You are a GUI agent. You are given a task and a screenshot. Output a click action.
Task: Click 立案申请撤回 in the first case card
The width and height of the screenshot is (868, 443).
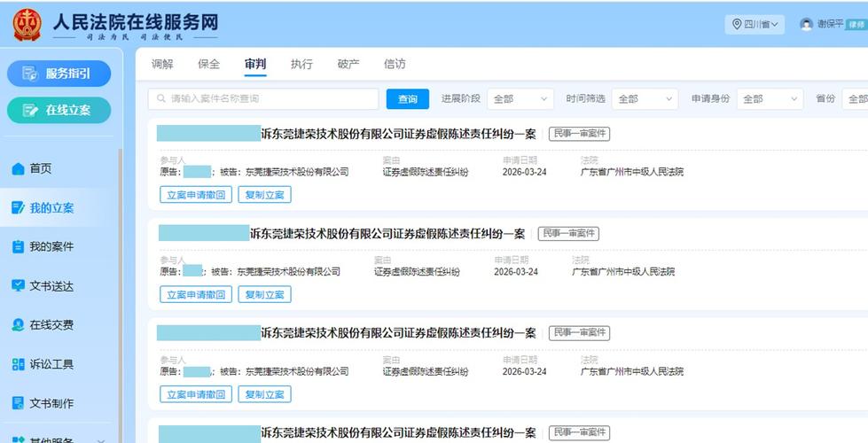(196, 195)
